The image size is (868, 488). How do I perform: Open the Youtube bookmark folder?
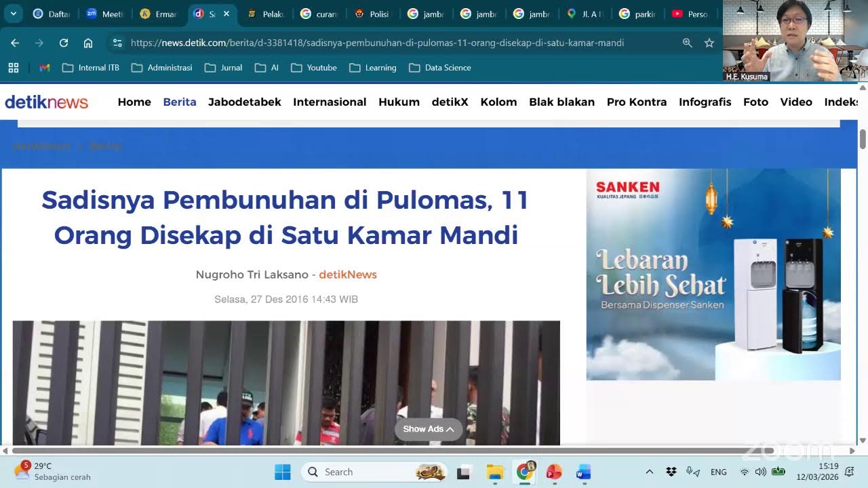point(314,68)
